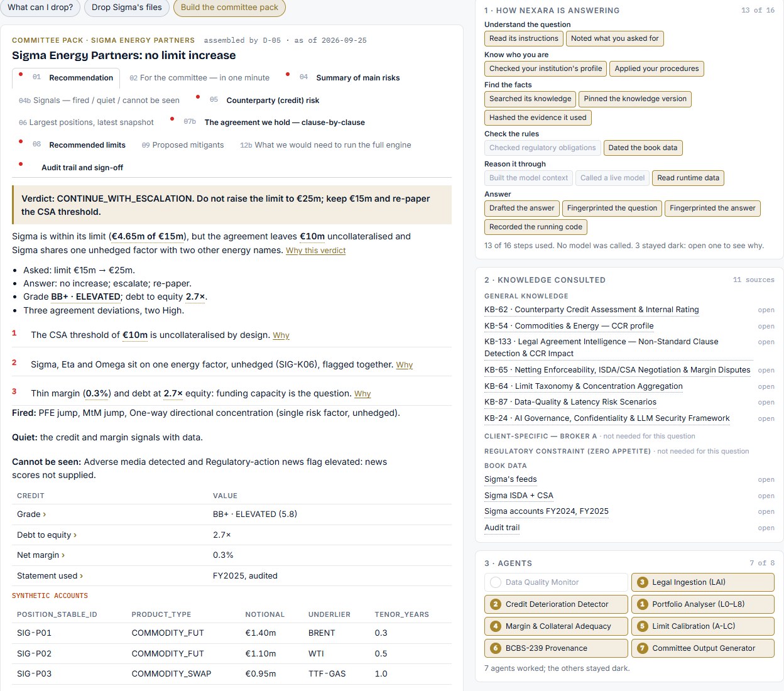The width and height of the screenshot is (784, 691).
Task: Click 'open' beside Sigma's feeds
Action: [766, 480]
